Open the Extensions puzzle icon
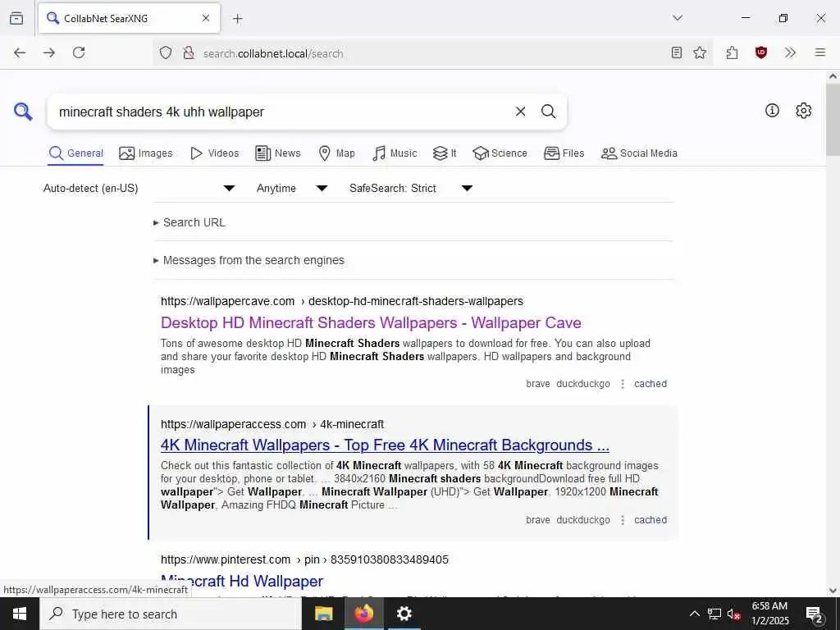Viewport: 840px width, 630px height. [732, 52]
